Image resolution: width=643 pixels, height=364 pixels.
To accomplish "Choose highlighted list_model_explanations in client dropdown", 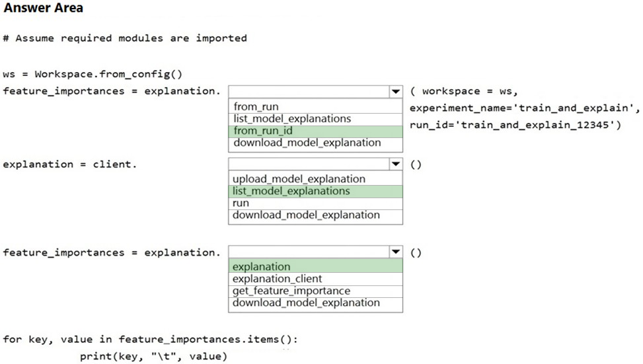I will pyautogui.click(x=315, y=192).
